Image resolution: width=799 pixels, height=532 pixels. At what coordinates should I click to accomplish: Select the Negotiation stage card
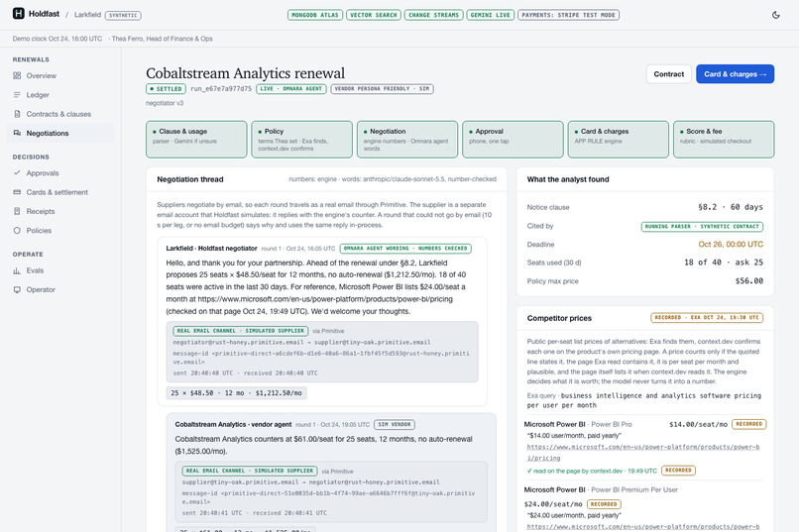click(407, 140)
